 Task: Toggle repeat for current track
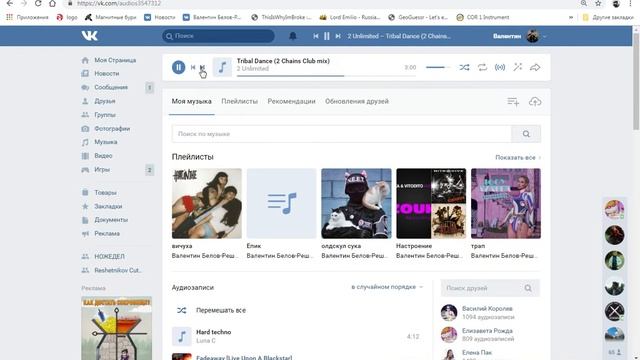pyautogui.click(x=482, y=67)
